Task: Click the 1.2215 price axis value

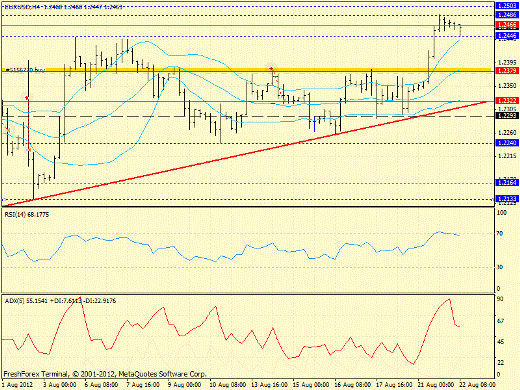Action: pos(507,156)
